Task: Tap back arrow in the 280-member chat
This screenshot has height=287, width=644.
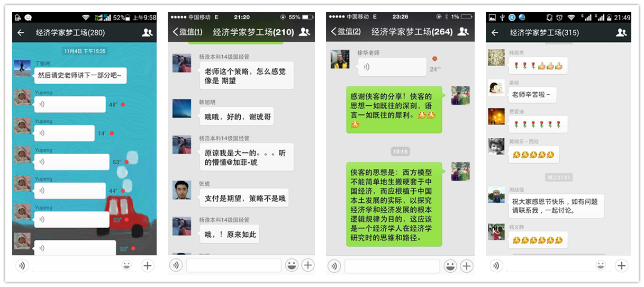Action: point(21,33)
